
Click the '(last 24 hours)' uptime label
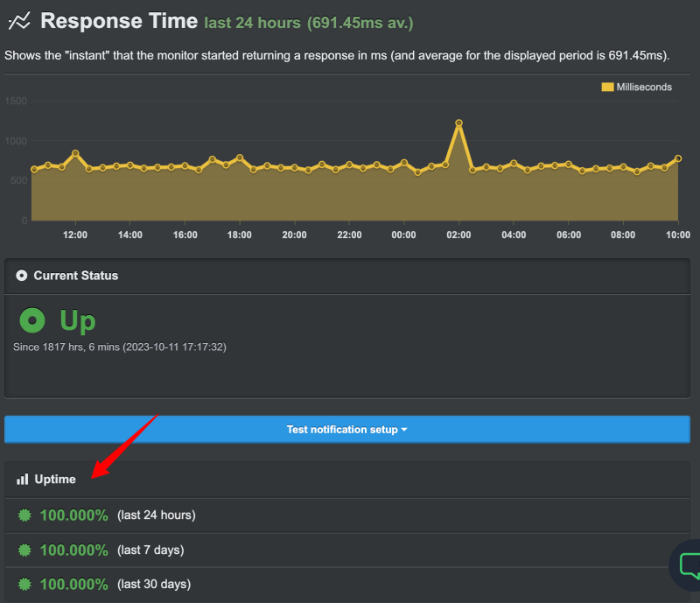tap(157, 515)
